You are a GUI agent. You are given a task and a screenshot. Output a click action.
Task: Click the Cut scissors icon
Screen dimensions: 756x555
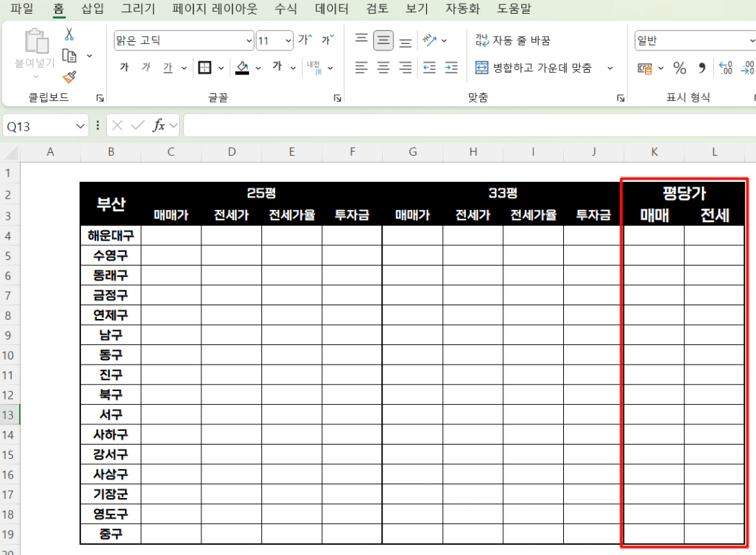click(x=70, y=34)
